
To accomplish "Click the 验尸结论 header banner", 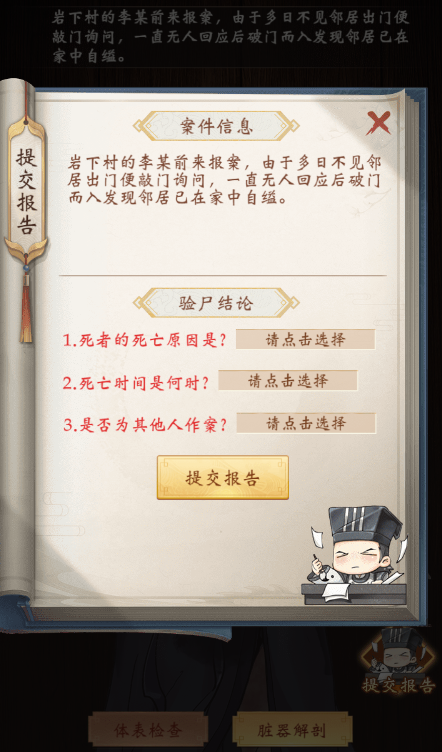I will 216,303.
